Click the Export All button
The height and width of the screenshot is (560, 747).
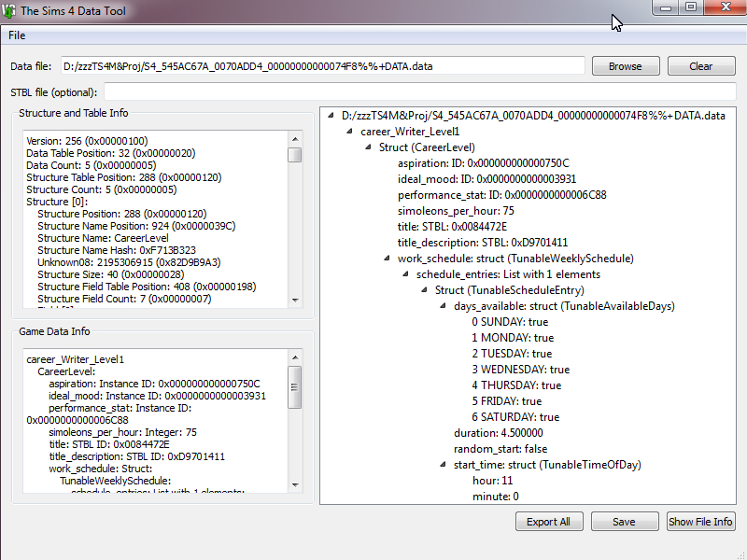pos(549,522)
